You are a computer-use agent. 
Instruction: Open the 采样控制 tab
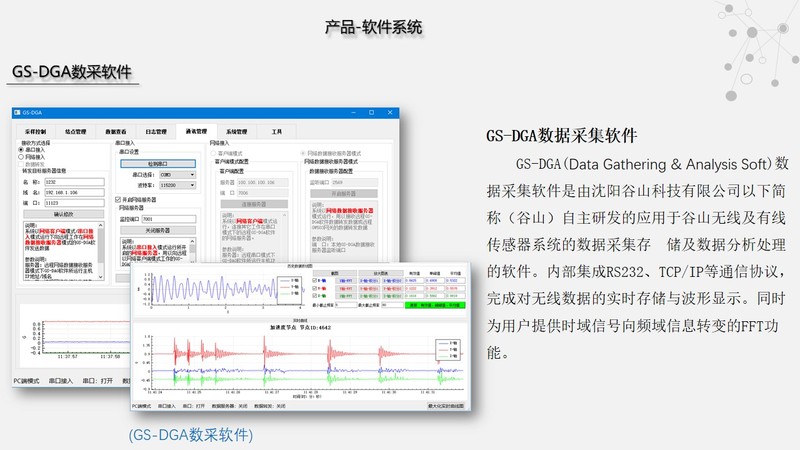(36, 132)
